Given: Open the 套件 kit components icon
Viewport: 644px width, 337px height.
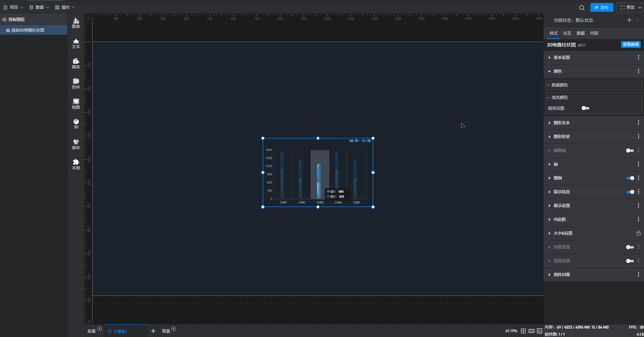Looking at the screenshot, I should pos(76,144).
